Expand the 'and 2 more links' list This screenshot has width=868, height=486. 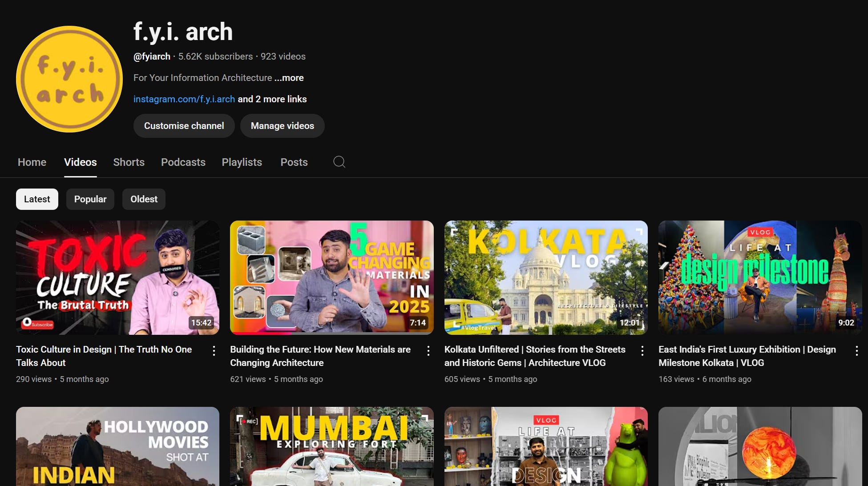(272, 99)
